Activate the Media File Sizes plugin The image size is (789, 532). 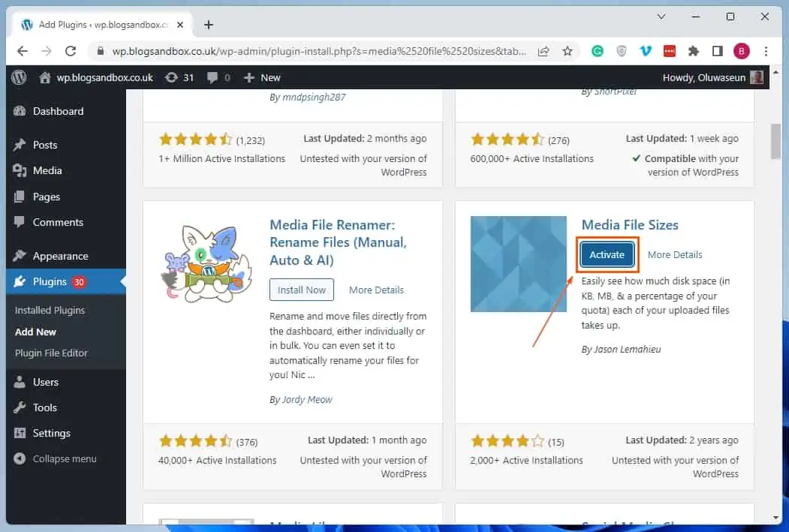pos(607,254)
